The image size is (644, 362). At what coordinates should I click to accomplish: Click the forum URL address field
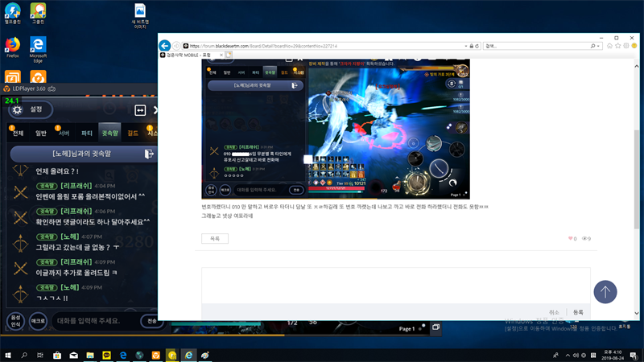[x=324, y=46]
